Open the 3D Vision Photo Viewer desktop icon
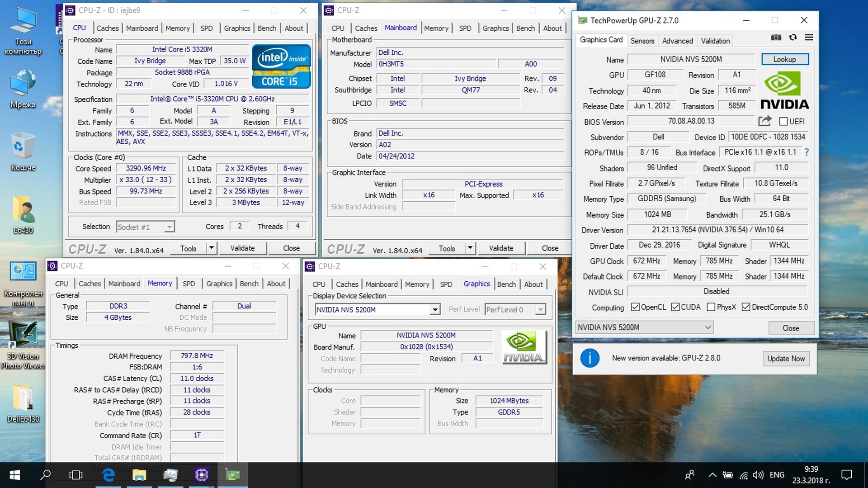 pyautogui.click(x=23, y=345)
